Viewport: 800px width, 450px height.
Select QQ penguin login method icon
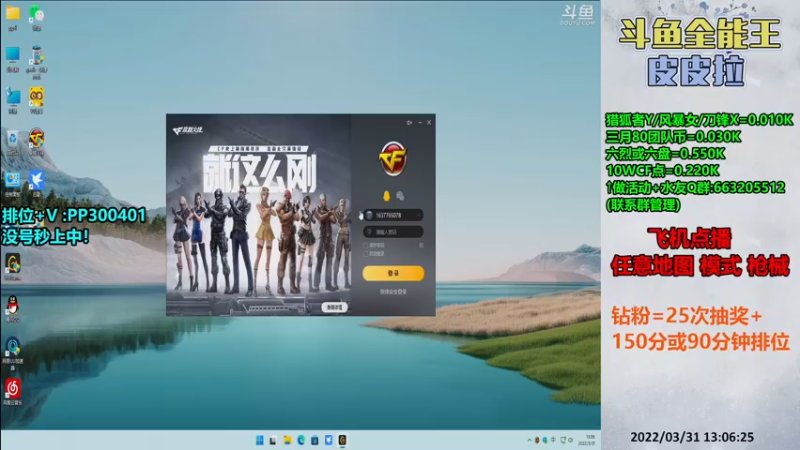coord(386,195)
